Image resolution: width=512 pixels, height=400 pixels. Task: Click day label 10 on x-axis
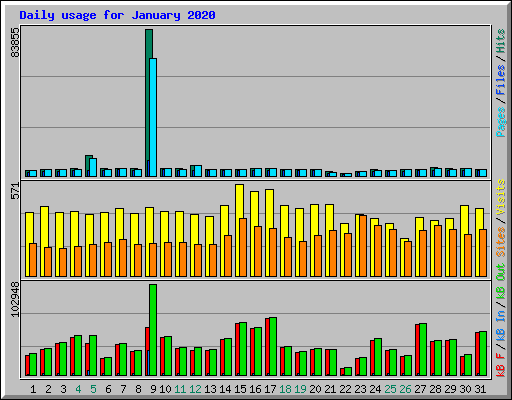click(165, 389)
